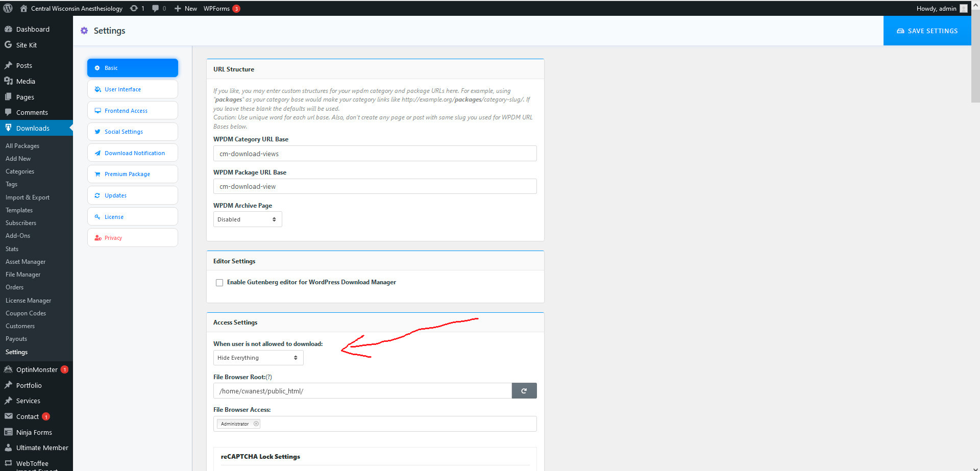
Task: Open the Customers submenu link
Action: (20, 326)
